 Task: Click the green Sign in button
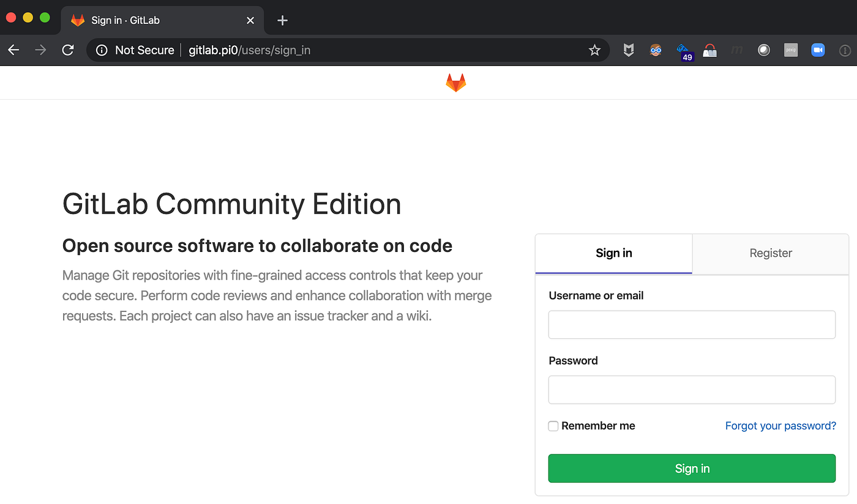(692, 469)
